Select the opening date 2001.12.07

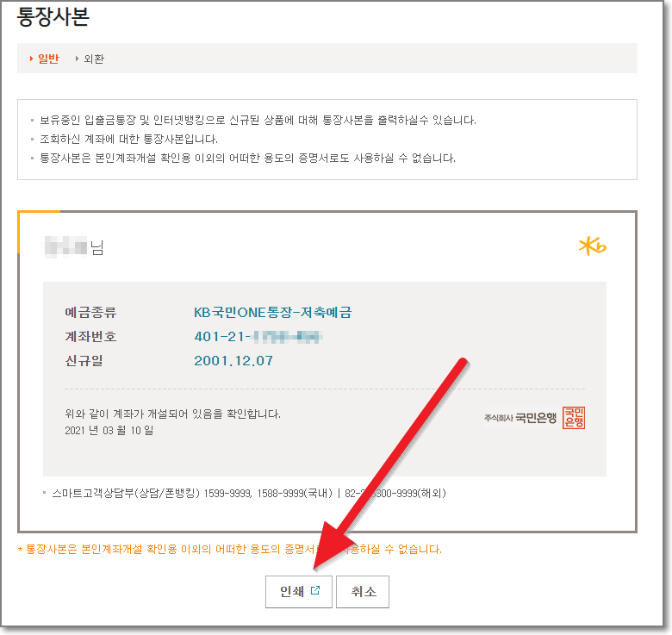pyautogui.click(x=233, y=360)
